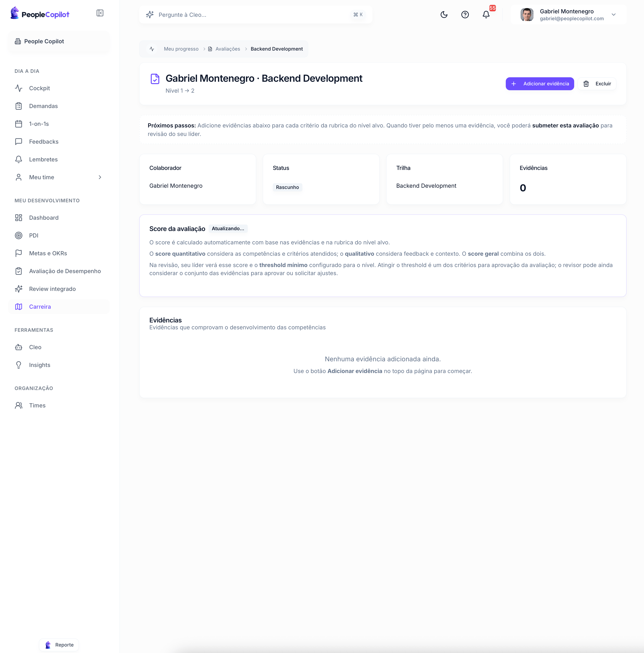Image resolution: width=644 pixels, height=653 pixels.
Task: Click the 1-on-1s calendar icon
Action: pyautogui.click(x=19, y=124)
